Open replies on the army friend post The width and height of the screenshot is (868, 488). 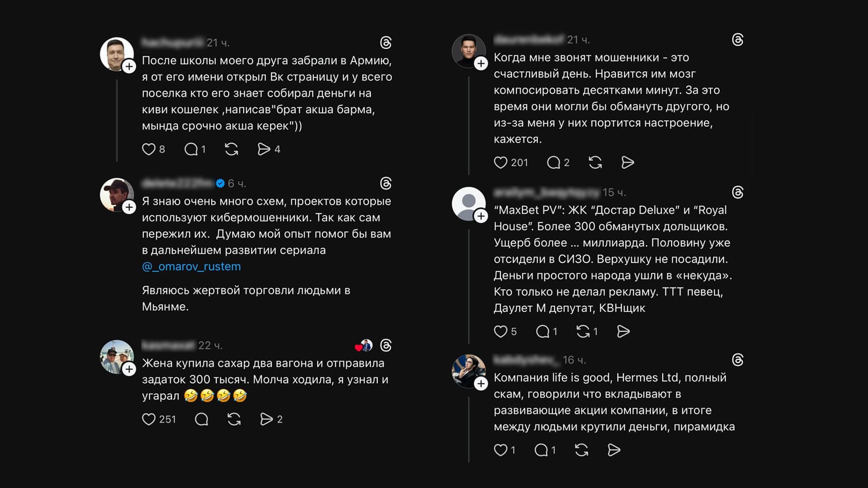click(x=191, y=149)
